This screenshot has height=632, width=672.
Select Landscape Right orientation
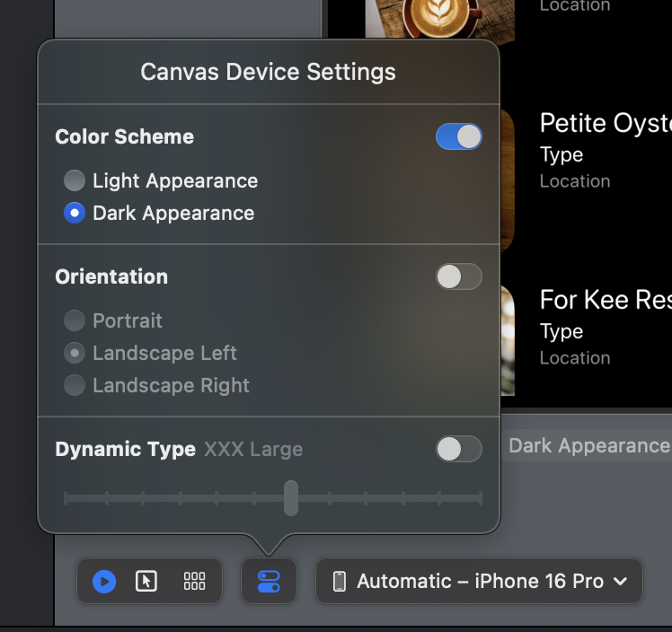pyautogui.click(x=75, y=385)
